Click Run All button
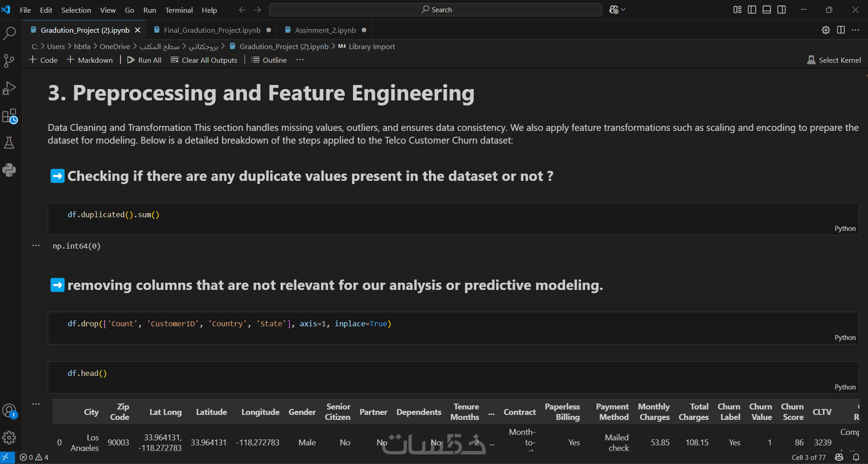Viewport: 868px width, 464px height. click(145, 60)
